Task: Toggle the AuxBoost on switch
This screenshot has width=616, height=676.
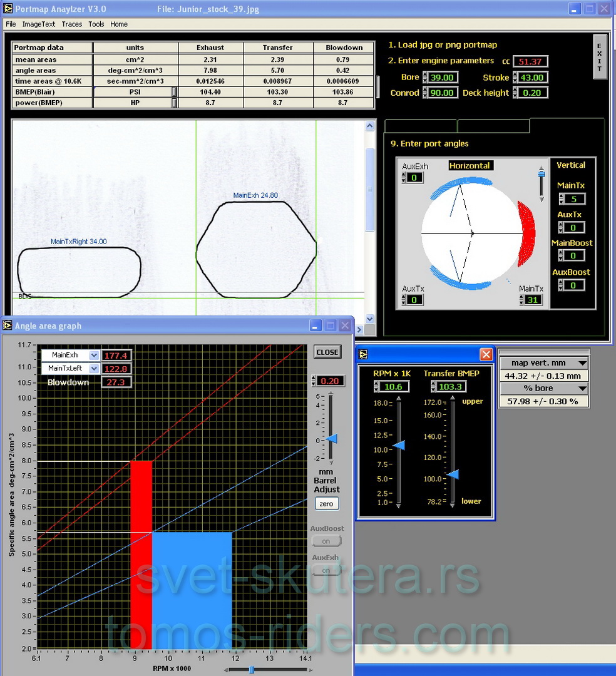Action: point(326,541)
